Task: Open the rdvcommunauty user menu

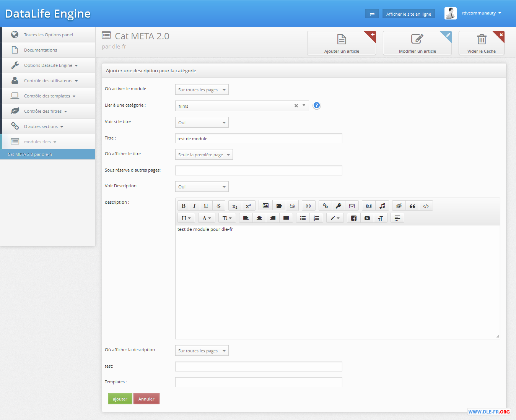Action: tap(481, 13)
